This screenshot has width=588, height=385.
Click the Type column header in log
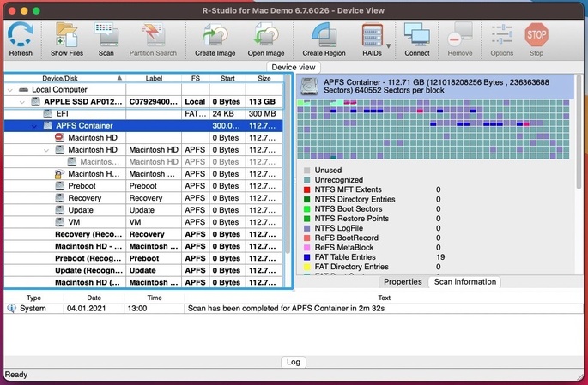33,298
